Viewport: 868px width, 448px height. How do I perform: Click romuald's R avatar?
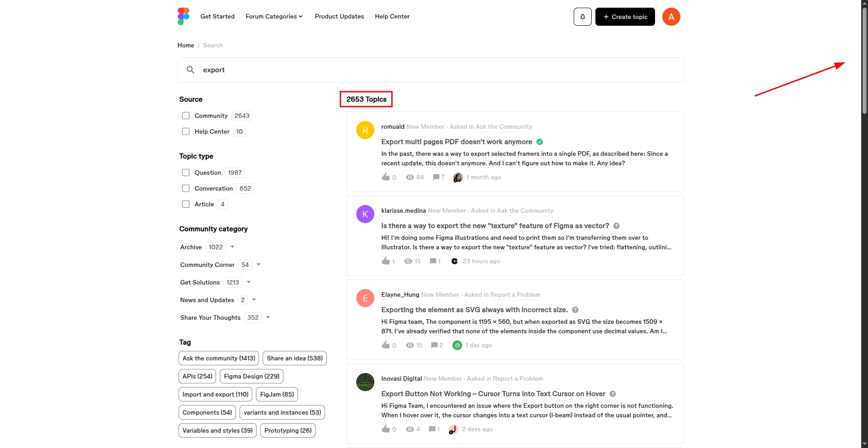[365, 130]
